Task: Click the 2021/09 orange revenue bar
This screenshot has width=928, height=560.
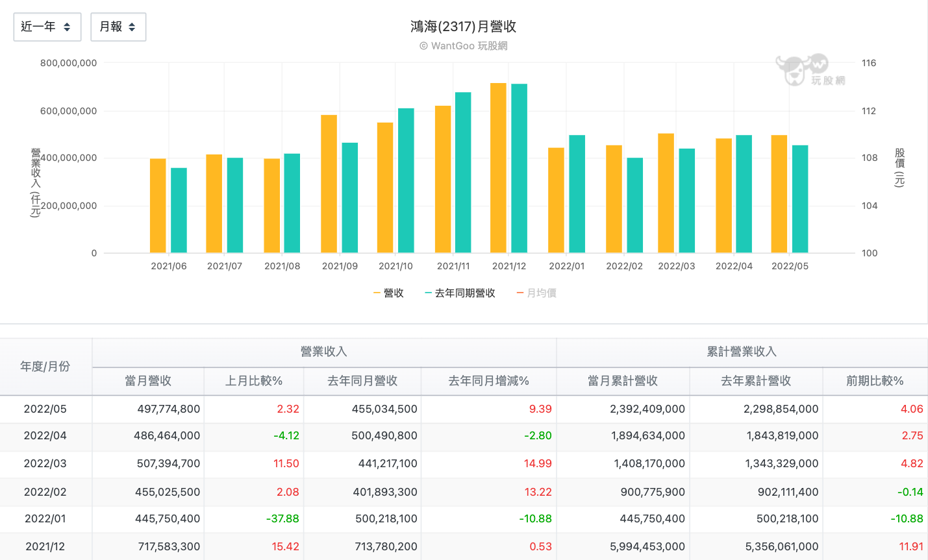Action: point(329,184)
